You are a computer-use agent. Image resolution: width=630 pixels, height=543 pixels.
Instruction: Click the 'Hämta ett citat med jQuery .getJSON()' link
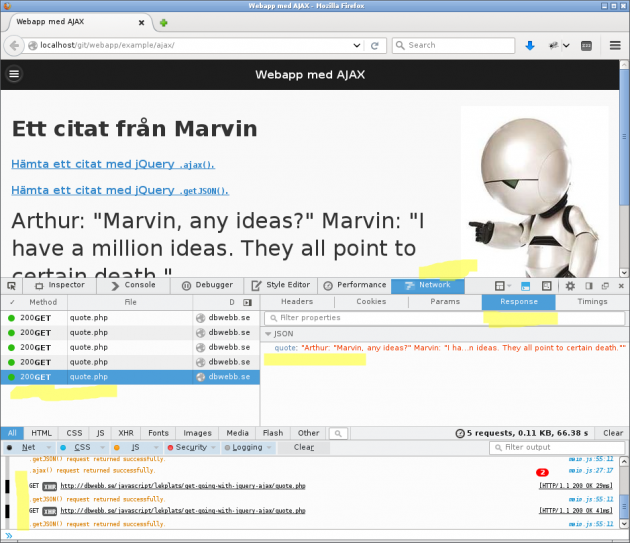[120, 191]
